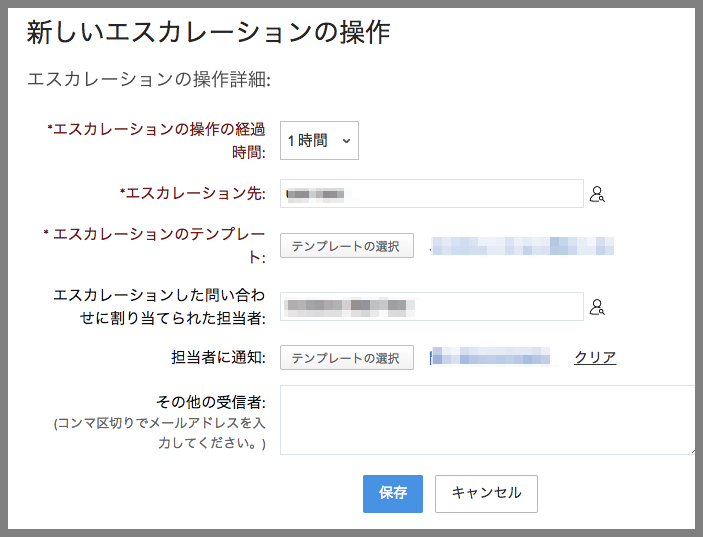Click the 新しいエスカレーションの操作 heading
This screenshot has height=537, width=703.
[x=208, y=33]
